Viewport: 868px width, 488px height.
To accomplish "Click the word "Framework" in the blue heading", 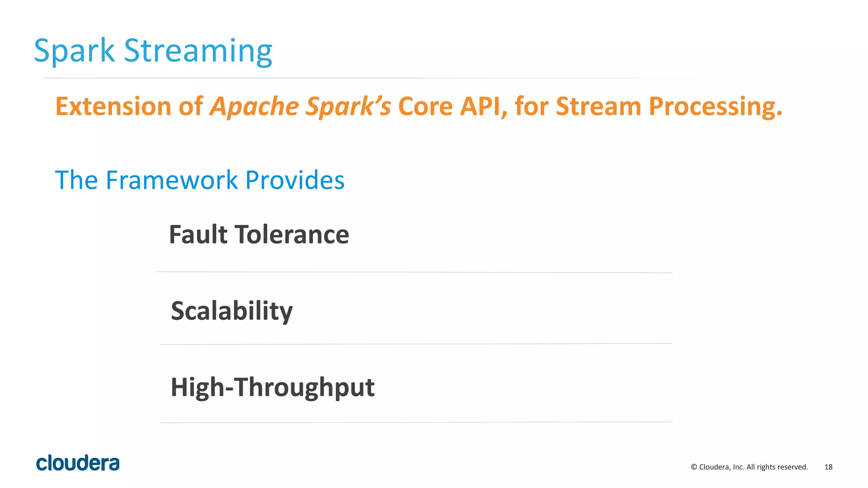I will click(x=172, y=180).
